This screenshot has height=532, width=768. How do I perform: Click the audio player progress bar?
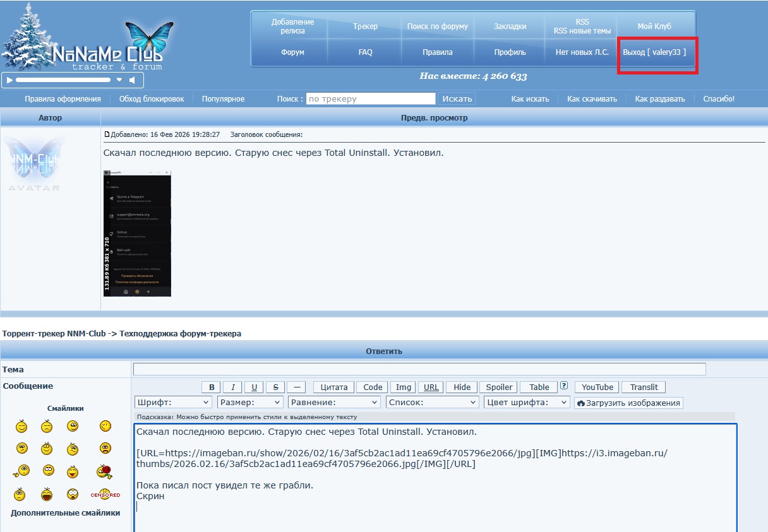(x=63, y=80)
